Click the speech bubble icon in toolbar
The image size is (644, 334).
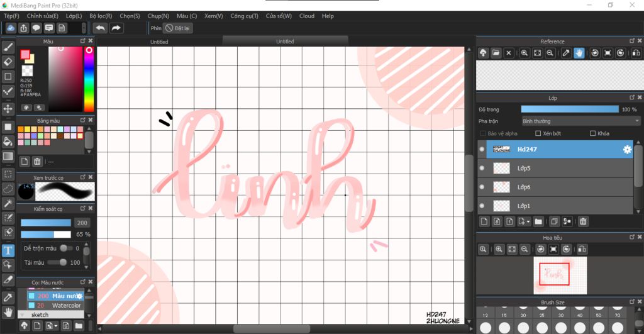click(x=36, y=28)
